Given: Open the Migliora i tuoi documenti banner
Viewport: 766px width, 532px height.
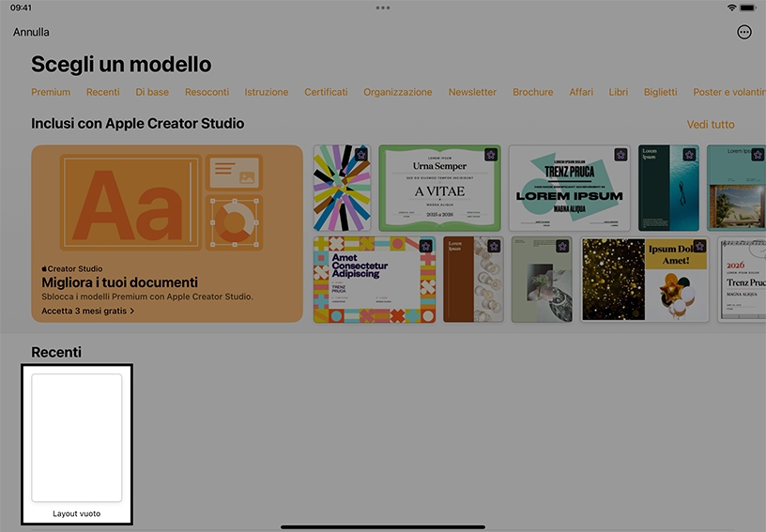Looking at the screenshot, I should 167,234.
